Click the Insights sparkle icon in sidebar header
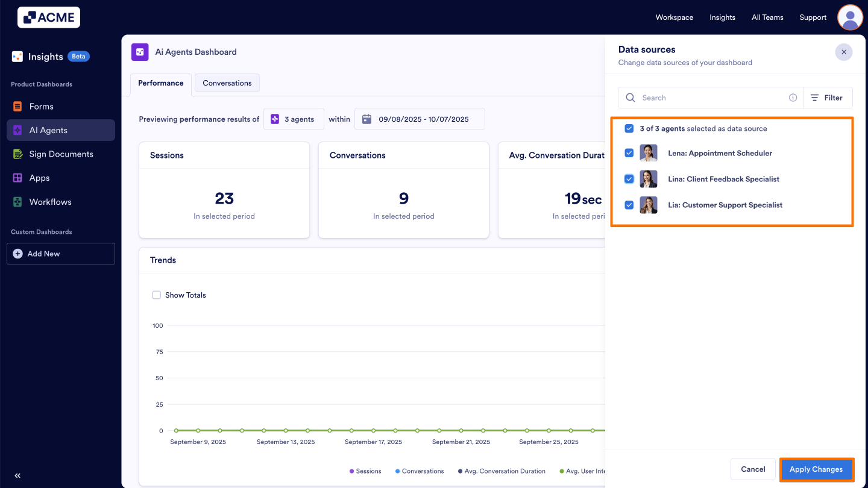This screenshot has width=868, height=488. (x=16, y=56)
